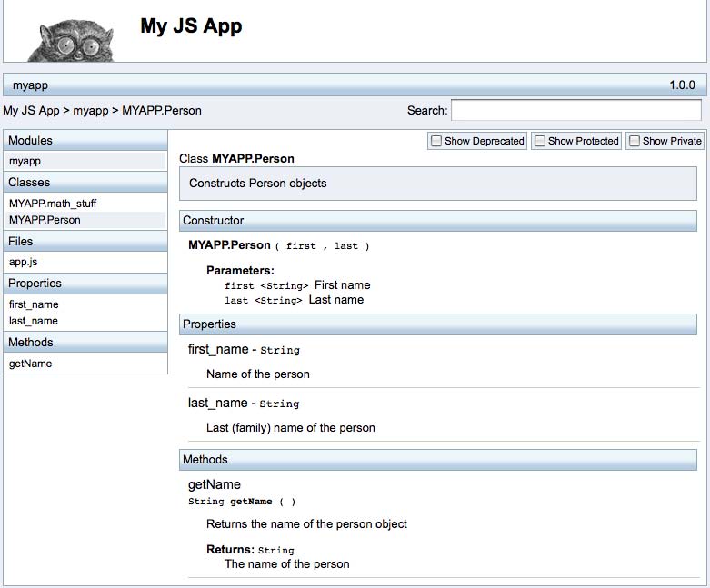Check the Show Private option

pyautogui.click(x=635, y=141)
